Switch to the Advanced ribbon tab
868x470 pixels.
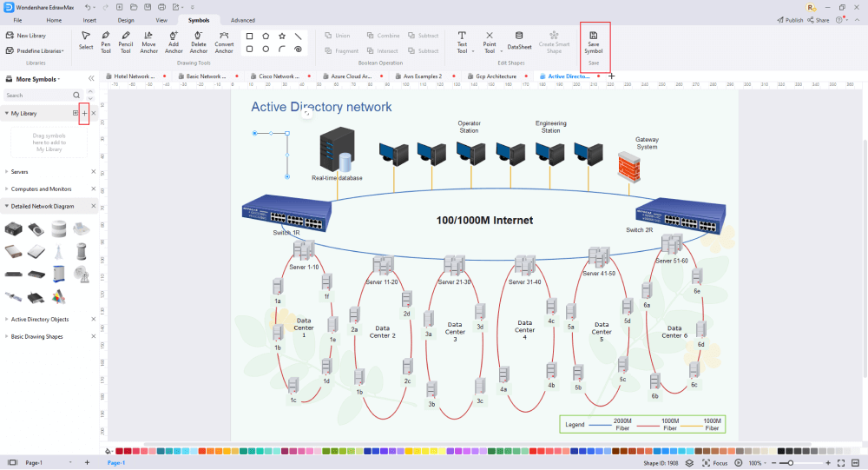(242, 20)
